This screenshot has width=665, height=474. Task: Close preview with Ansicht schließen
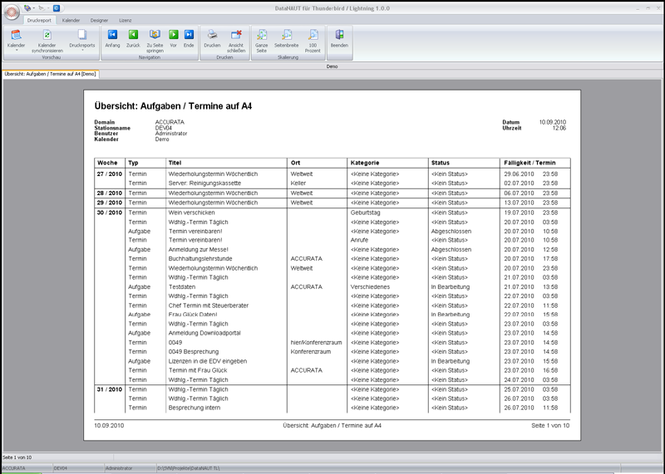[x=236, y=41]
